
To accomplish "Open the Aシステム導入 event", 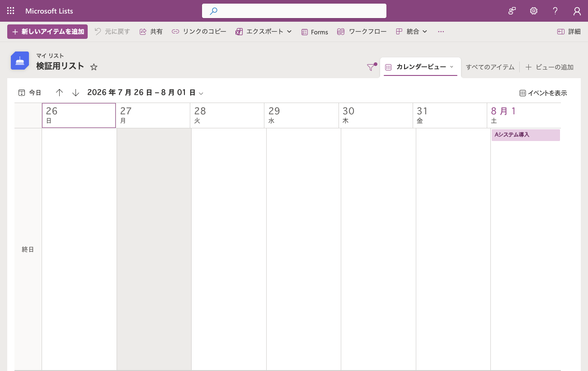I will [526, 135].
